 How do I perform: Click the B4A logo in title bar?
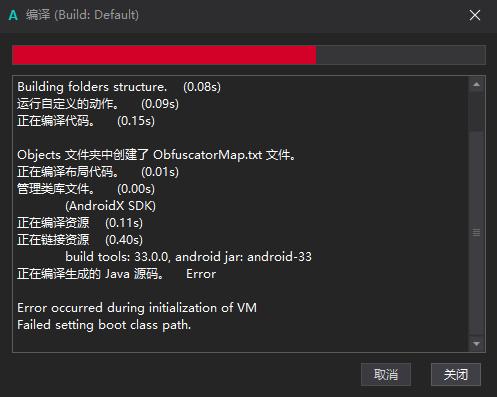[13, 15]
